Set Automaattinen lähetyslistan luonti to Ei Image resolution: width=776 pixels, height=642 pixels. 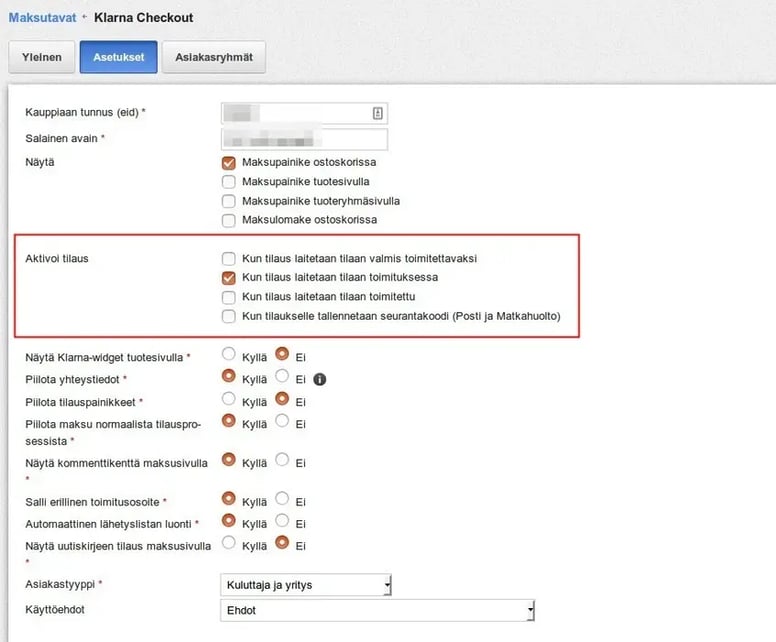282,520
